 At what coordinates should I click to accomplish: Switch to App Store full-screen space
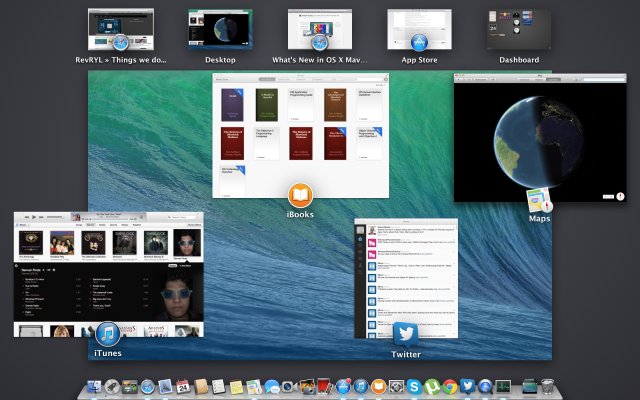[x=420, y=29]
